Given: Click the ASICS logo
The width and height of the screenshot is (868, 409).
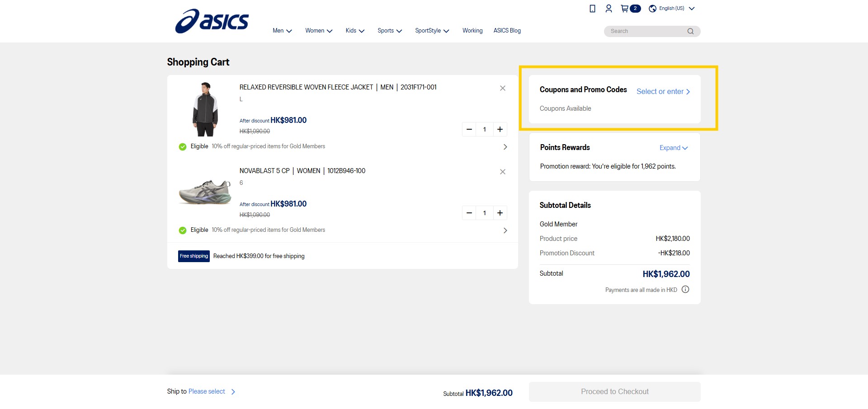Looking at the screenshot, I should pyautogui.click(x=212, y=21).
